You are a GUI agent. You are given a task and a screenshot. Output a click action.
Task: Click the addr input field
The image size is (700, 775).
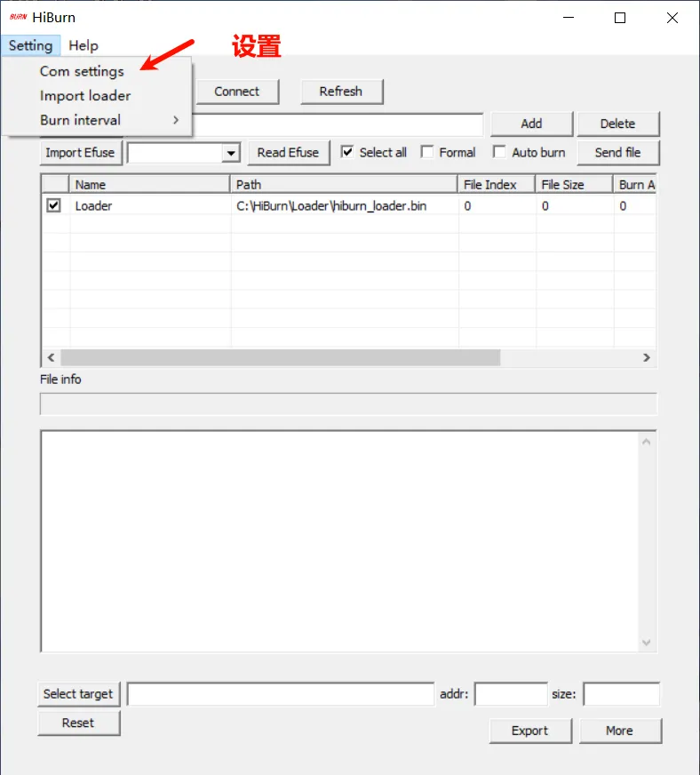(511, 694)
